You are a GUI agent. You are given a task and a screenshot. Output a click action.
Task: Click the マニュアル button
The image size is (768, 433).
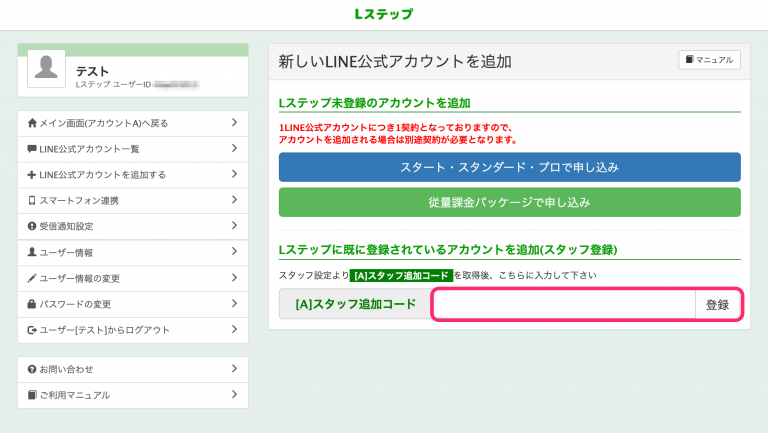pyautogui.click(x=709, y=60)
